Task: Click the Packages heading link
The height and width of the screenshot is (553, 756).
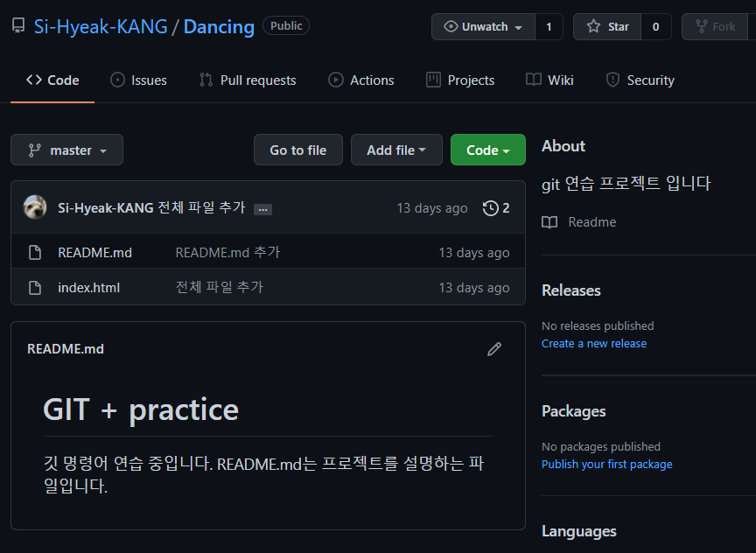Action: [574, 410]
